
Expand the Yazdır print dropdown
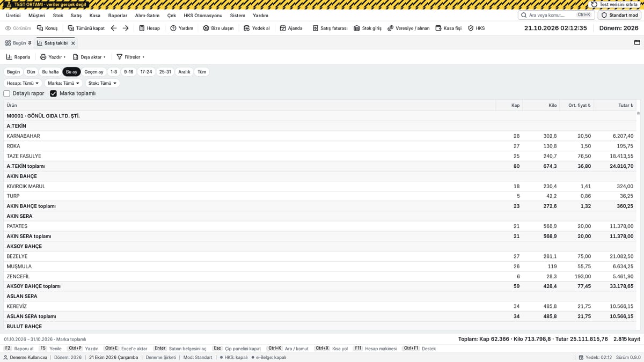[53, 57]
